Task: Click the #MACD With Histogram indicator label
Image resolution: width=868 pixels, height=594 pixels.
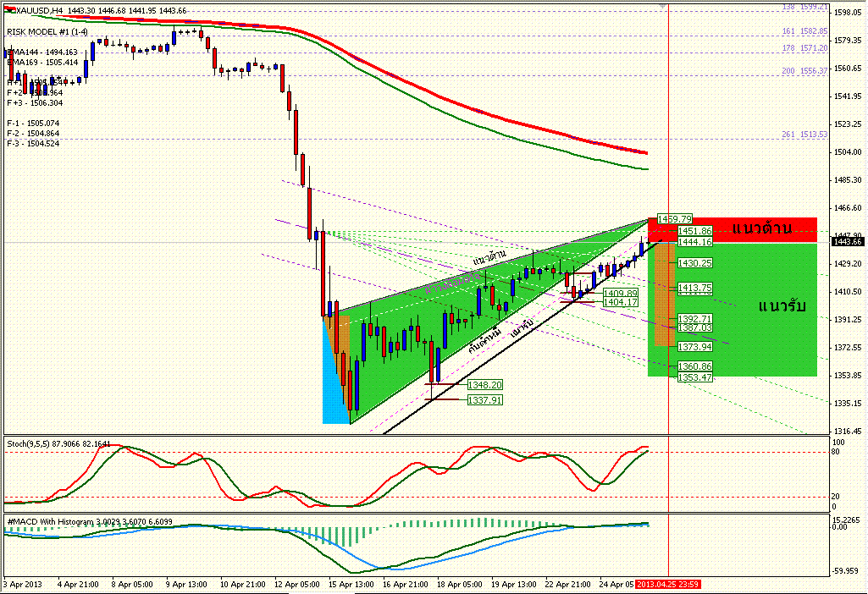Action: [90, 521]
